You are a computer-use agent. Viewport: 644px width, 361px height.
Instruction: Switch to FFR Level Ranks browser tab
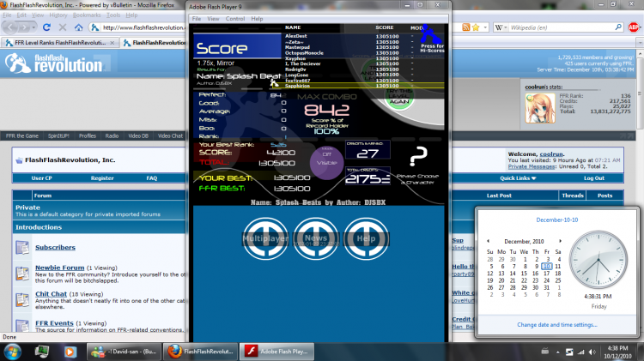pos(60,43)
